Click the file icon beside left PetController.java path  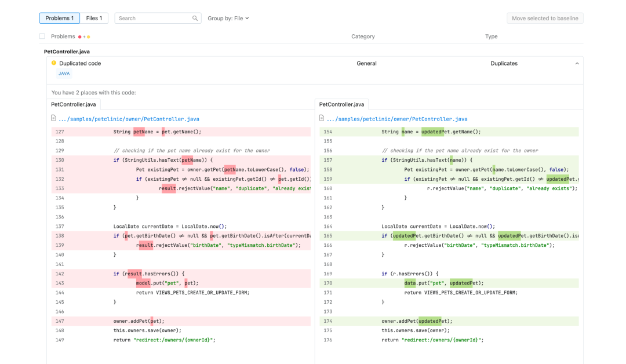pos(53,118)
